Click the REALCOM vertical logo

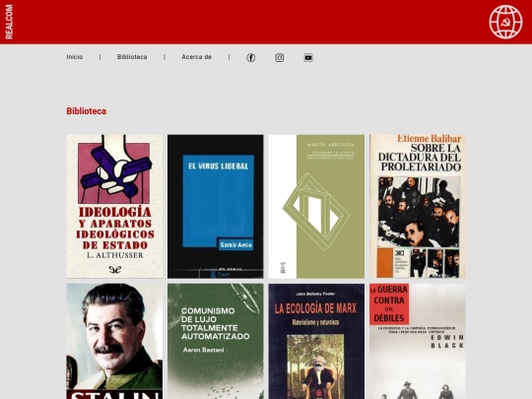pos(9,22)
